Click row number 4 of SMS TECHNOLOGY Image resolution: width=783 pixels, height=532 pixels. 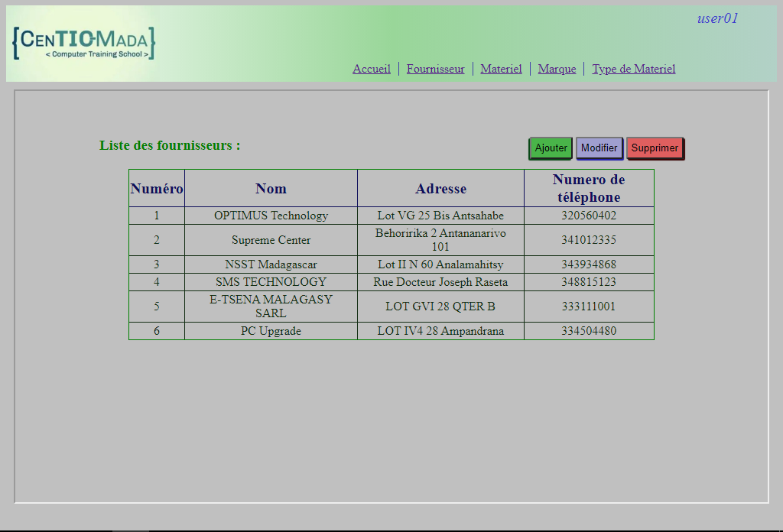[x=157, y=282]
